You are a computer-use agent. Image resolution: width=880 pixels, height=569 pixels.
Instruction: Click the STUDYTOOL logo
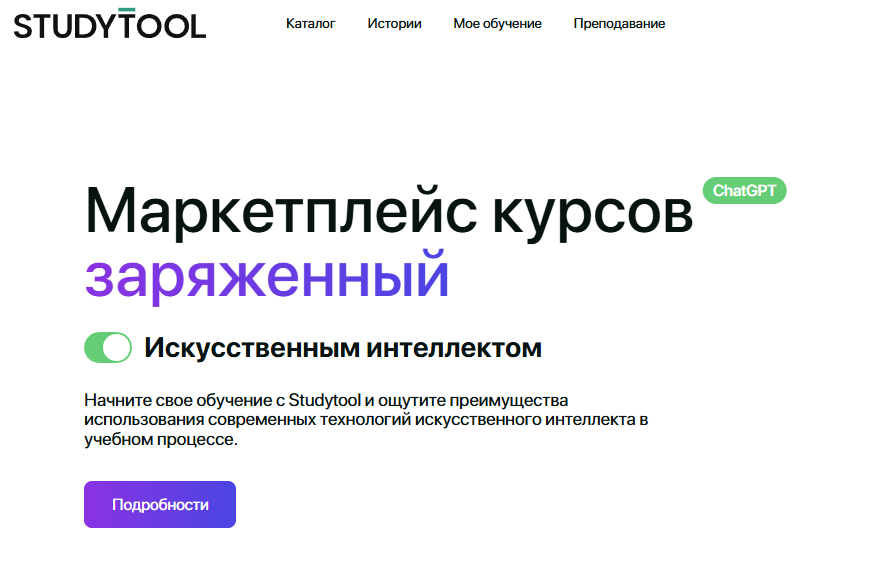tap(110, 24)
